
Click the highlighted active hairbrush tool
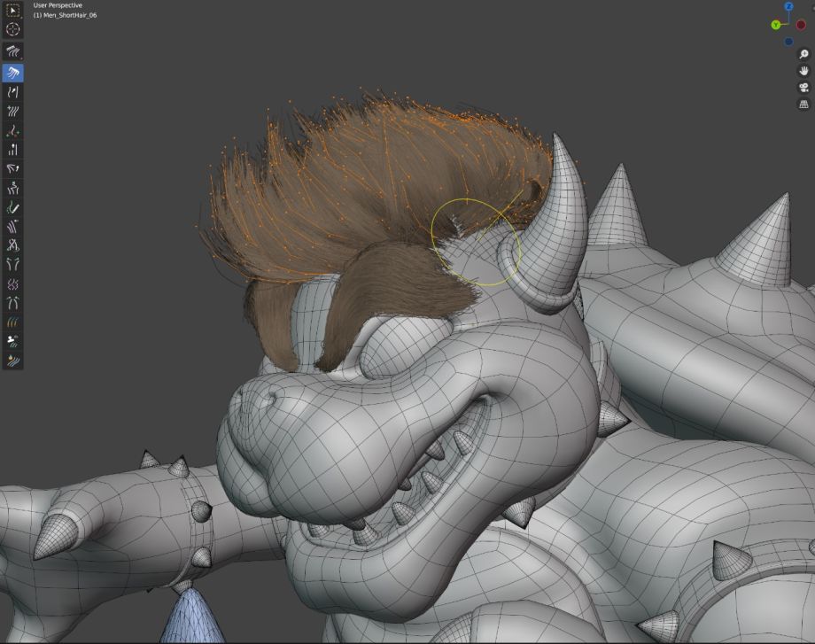[13, 73]
